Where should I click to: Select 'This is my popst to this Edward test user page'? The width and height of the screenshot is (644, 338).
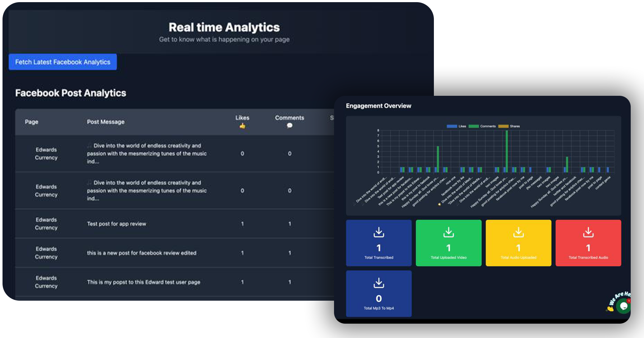point(144,282)
